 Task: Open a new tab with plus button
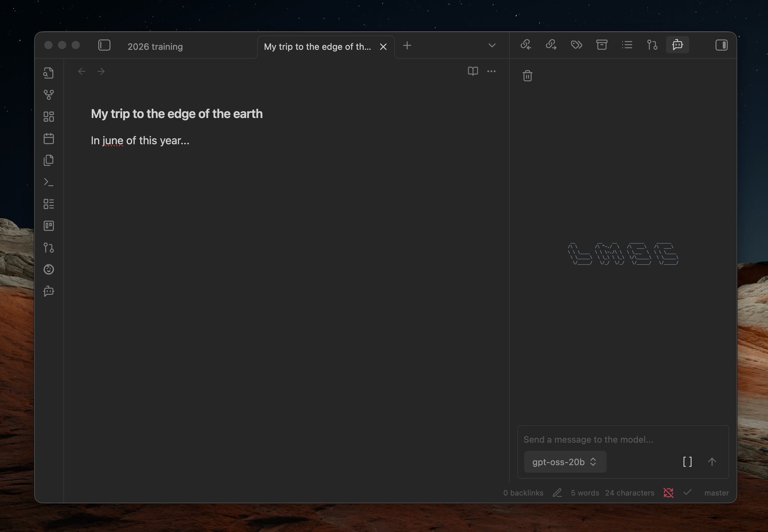click(407, 45)
